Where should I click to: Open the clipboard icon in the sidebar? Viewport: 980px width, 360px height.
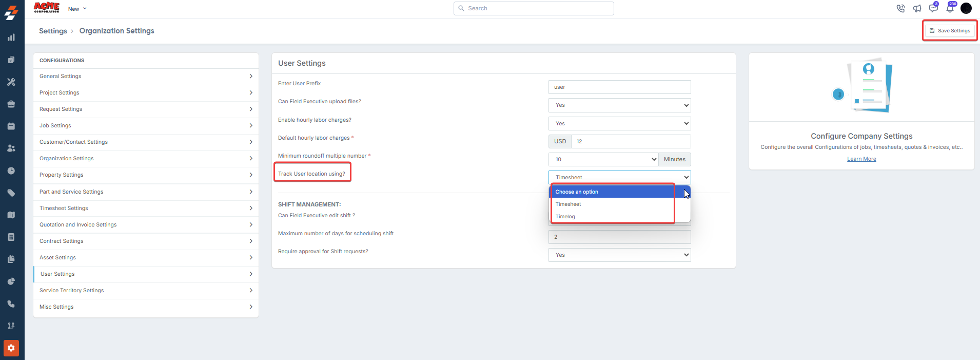coord(11,60)
